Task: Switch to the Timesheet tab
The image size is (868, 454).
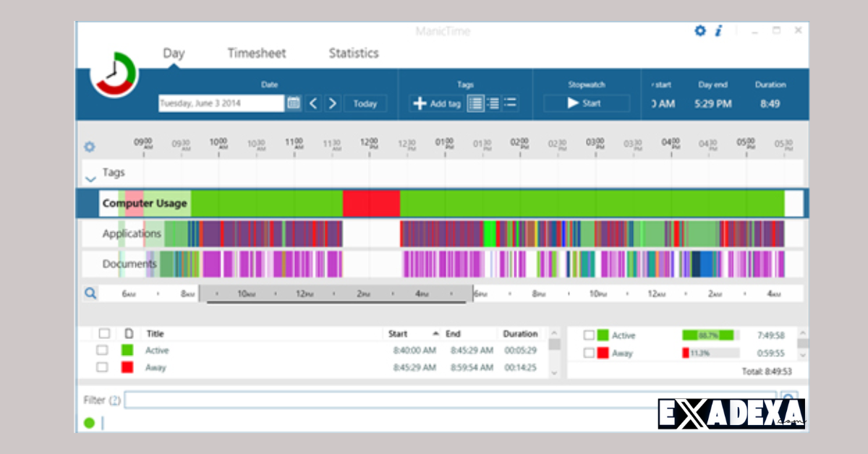Action: pos(257,53)
